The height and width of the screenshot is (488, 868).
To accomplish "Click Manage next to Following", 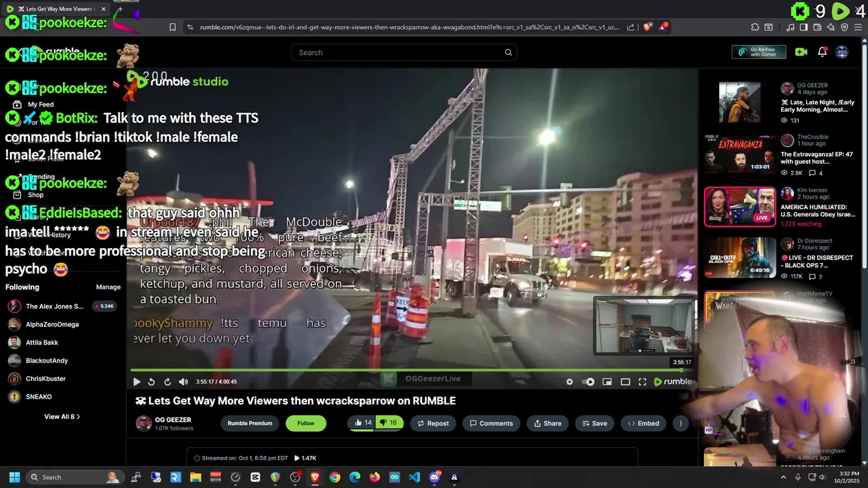I will [x=108, y=287].
